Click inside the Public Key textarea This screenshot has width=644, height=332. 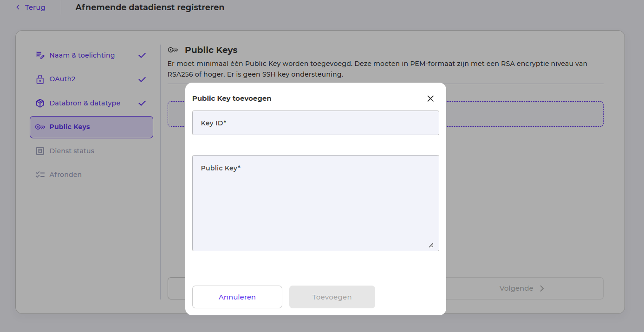315,203
